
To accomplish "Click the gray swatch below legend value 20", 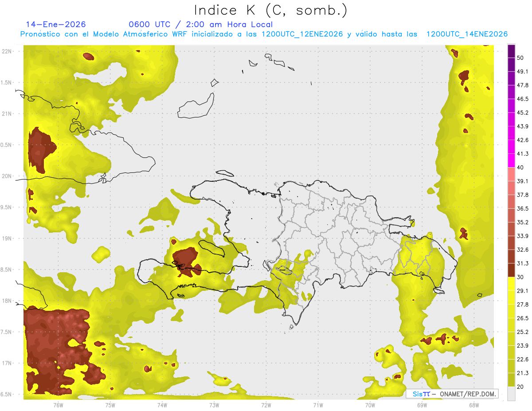I will (511, 393).
